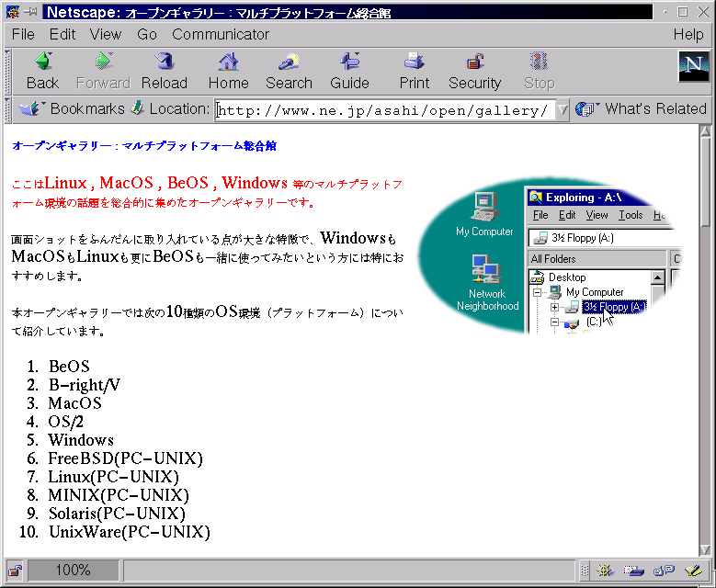Click the page proxy icon beside Location
Viewport: 716px width, 588px height.
[x=137, y=108]
